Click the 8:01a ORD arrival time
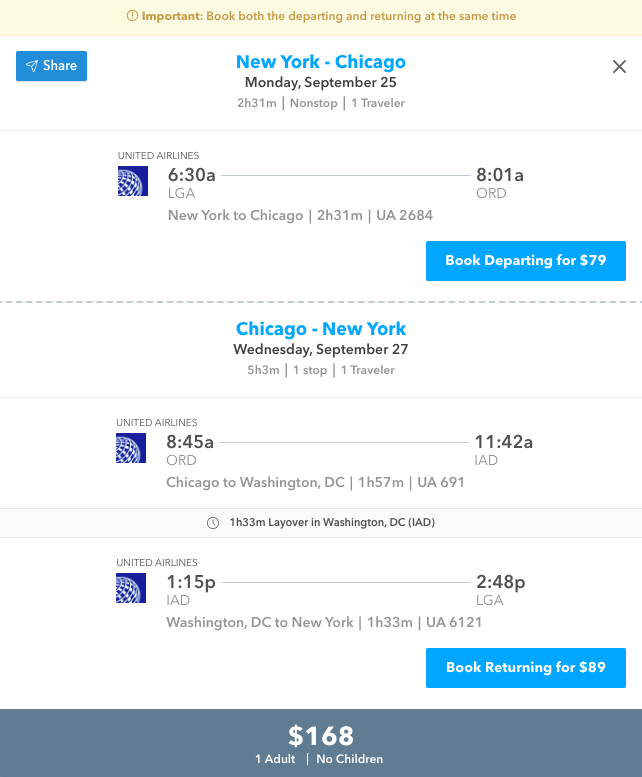The width and height of the screenshot is (642, 777). [499, 176]
